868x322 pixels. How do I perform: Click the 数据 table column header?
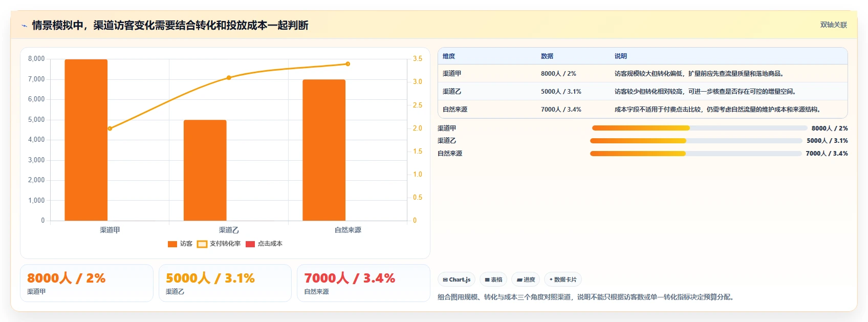[x=547, y=56]
